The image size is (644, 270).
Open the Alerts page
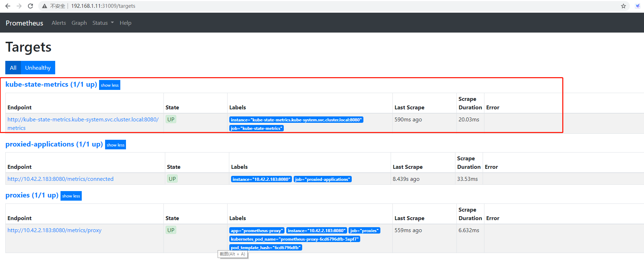click(x=59, y=23)
